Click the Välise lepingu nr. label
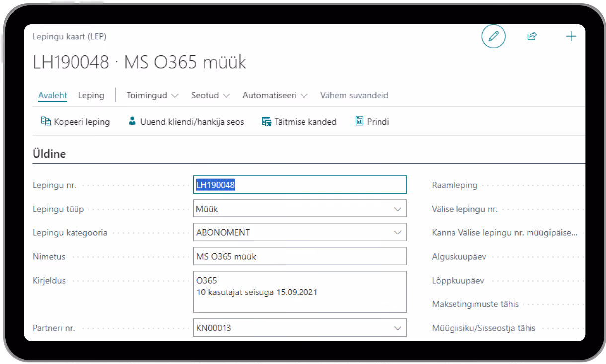606x364 pixels. [x=464, y=209]
